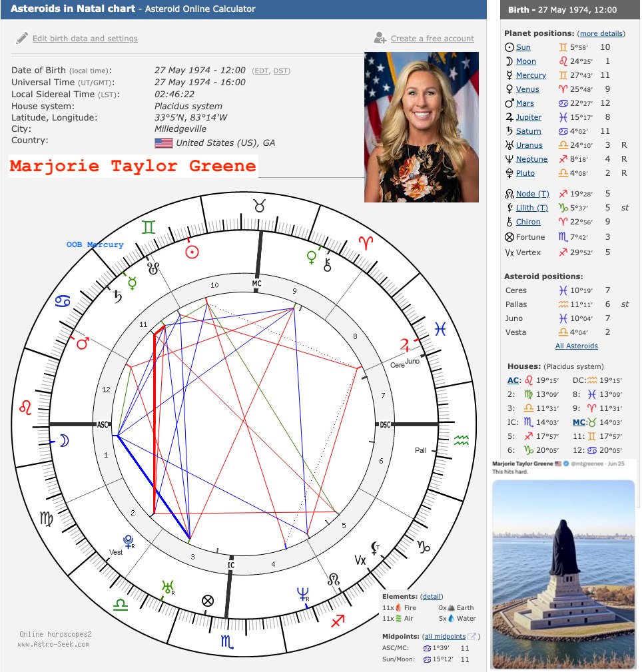Click the Taurus zodiac sign on wheel
Screen dimensions: 642x672
click(x=259, y=206)
